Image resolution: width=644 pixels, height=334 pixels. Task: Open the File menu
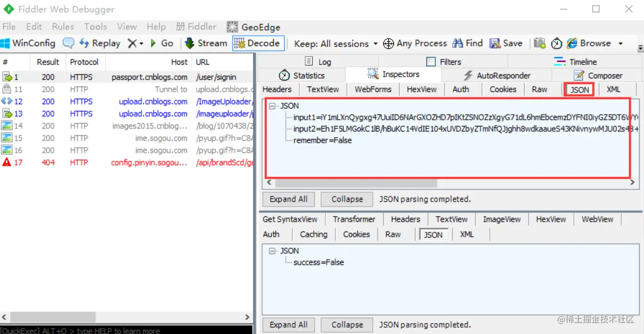coord(9,27)
